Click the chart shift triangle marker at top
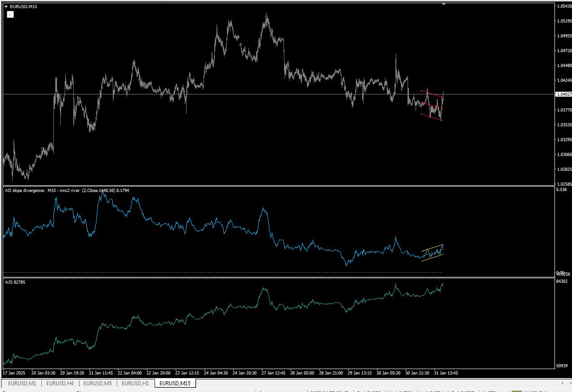 coord(444,4)
